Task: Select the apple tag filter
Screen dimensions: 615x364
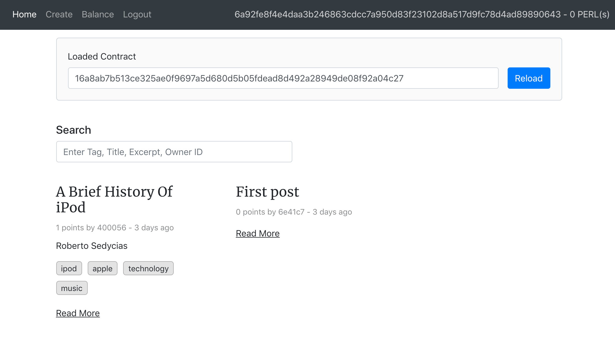Action: coord(102,268)
